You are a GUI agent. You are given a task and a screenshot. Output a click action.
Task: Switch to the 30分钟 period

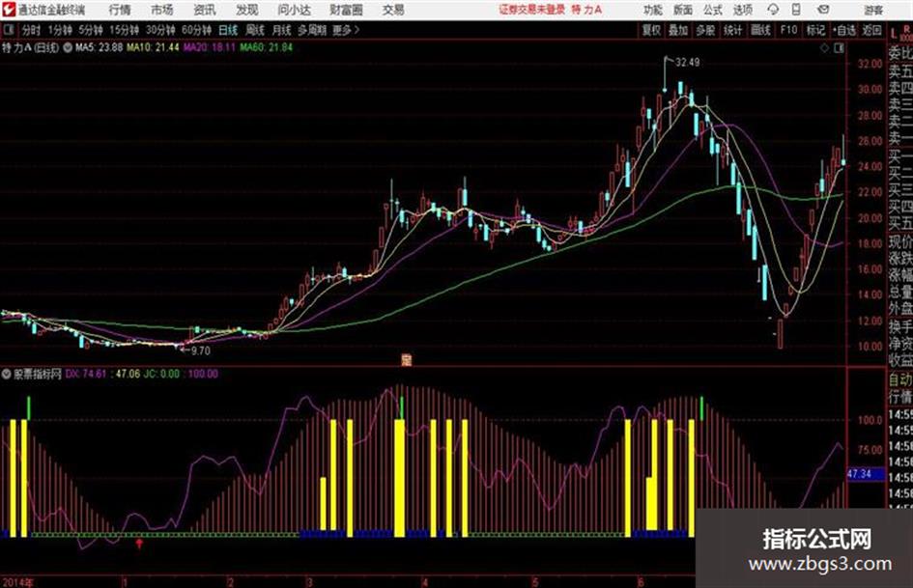(160, 30)
